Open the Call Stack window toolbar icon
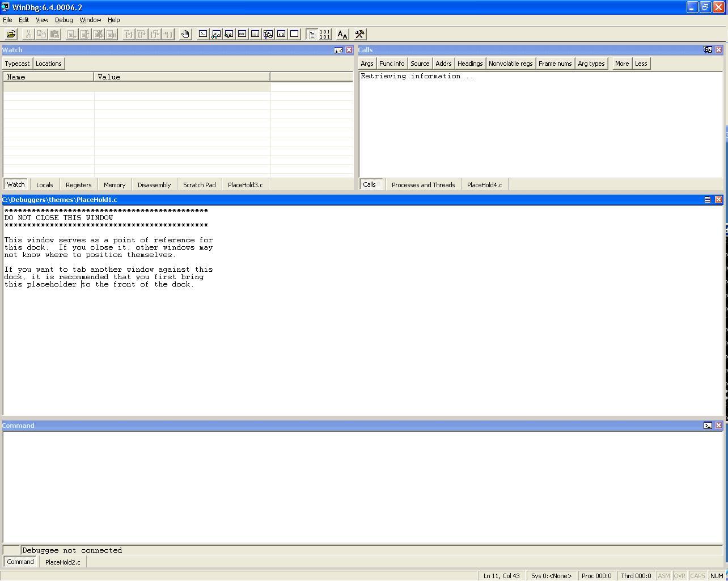This screenshot has width=728, height=581. point(268,34)
